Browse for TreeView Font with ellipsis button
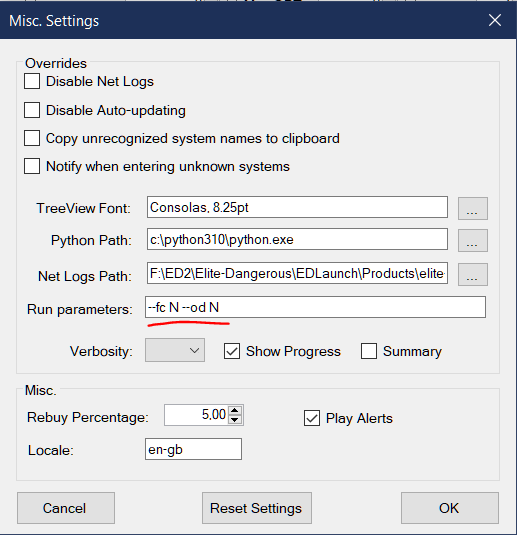 pyautogui.click(x=473, y=208)
